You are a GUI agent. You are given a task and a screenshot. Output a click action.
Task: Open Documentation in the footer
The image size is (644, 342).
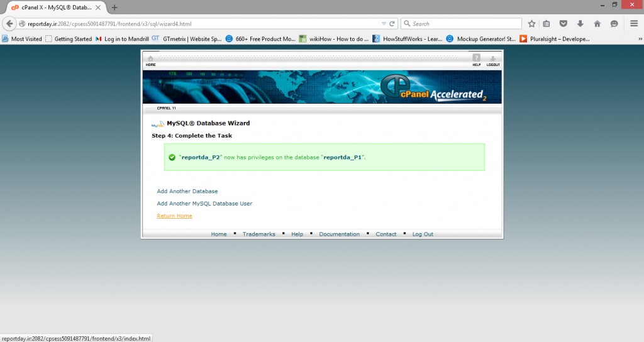[x=339, y=234]
